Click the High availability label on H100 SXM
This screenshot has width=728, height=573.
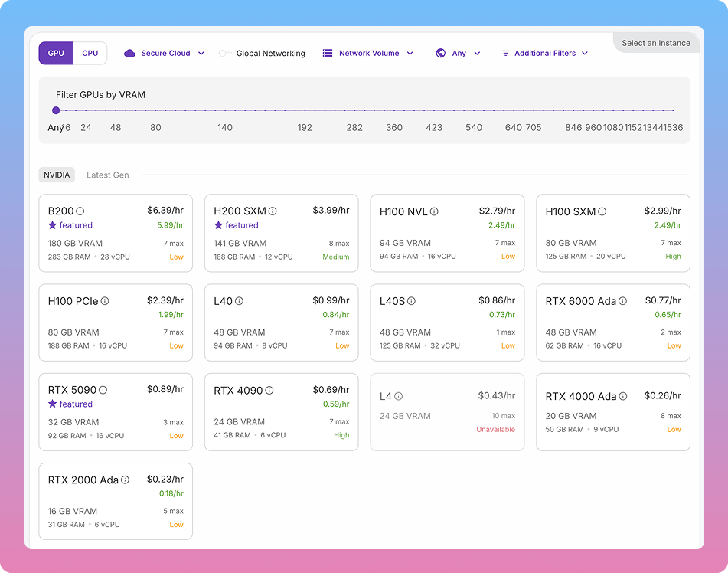(x=673, y=257)
